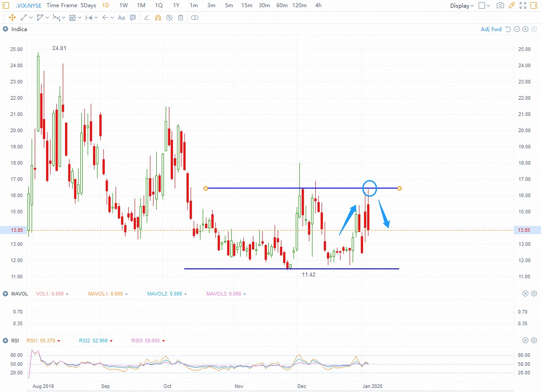This screenshot has height=392, width=541.
Task: Collapse the Indica main chart panel
Action: pyautogui.click(x=5, y=29)
